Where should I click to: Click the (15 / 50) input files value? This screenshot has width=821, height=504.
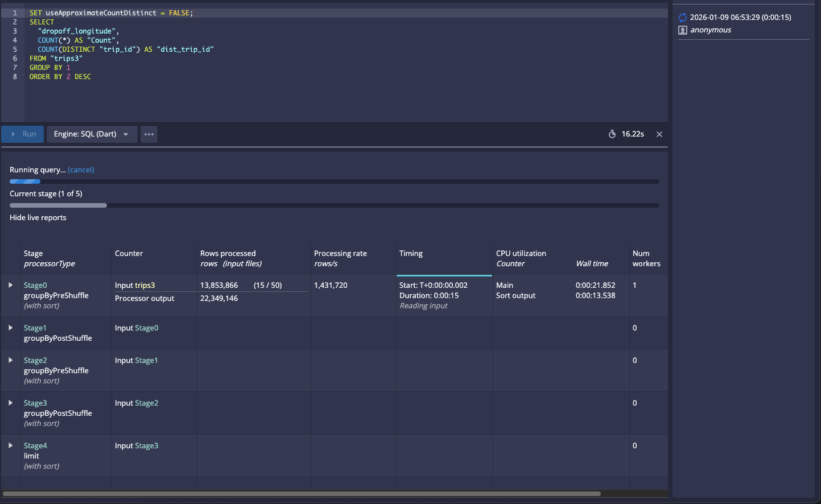pos(268,285)
